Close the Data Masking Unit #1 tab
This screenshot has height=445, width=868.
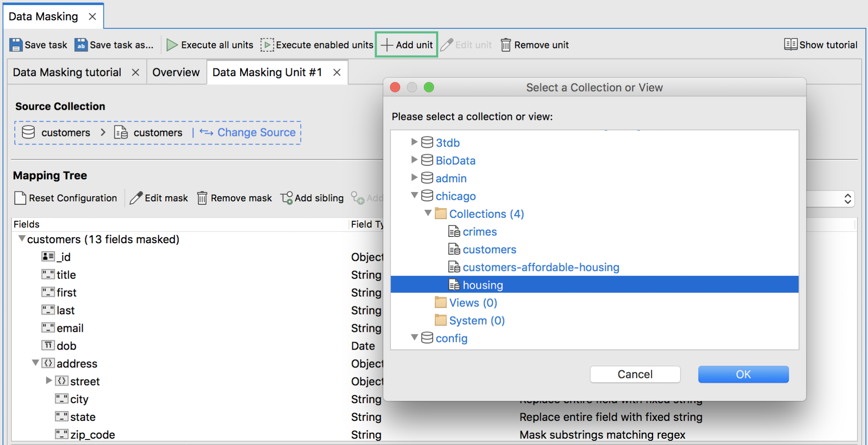337,72
